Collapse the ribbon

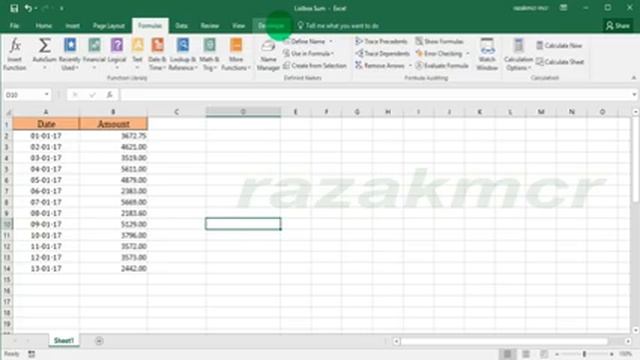[x=633, y=78]
